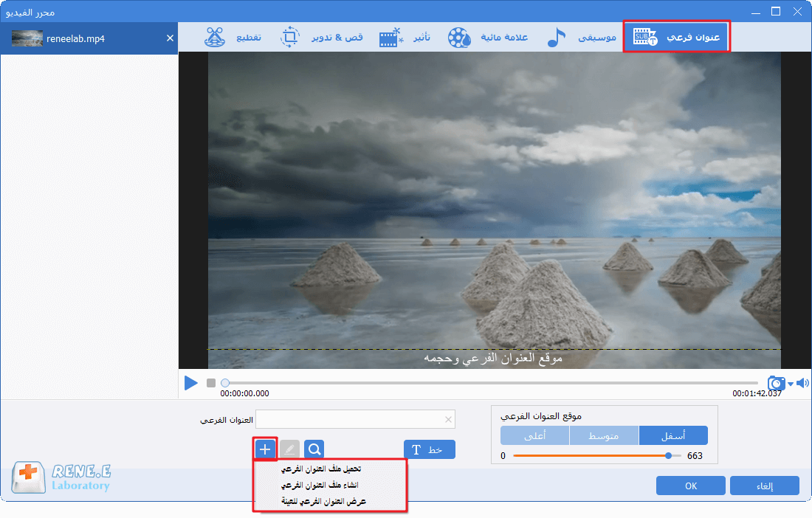This screenshot has height=518, width=812.
Task: Click the slider minimum value 0
Action: point(503,456)
